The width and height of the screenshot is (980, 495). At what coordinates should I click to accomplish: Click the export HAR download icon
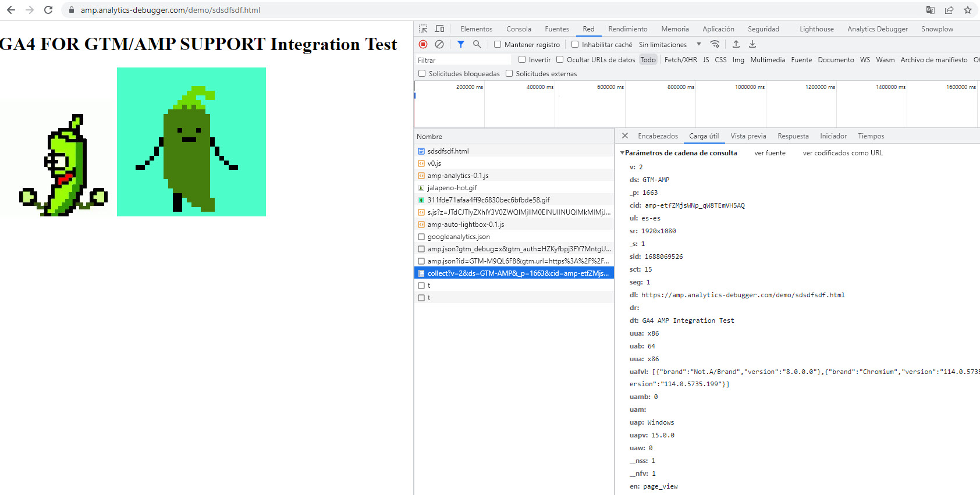(752, 44)
